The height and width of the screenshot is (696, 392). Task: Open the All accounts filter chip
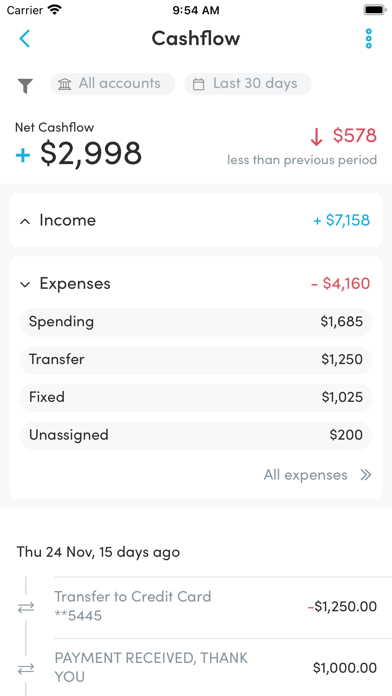pyautogui.click(x=112, y=84)
